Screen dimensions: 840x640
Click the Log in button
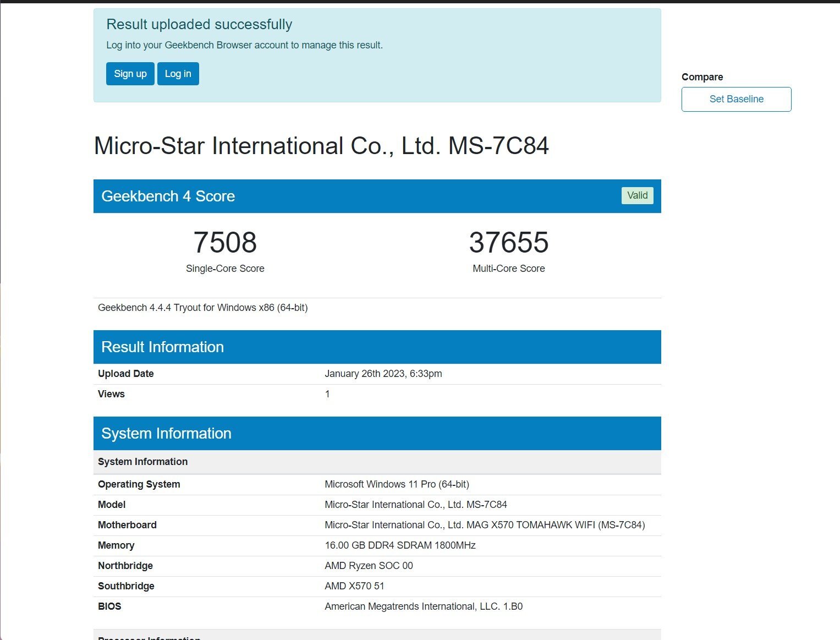pos(178,74)
